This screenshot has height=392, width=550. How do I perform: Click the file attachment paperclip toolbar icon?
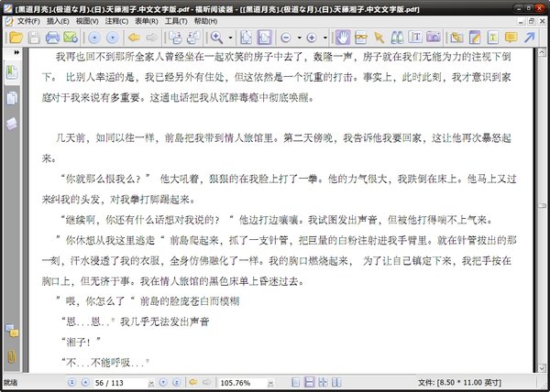tap(456, 38)
